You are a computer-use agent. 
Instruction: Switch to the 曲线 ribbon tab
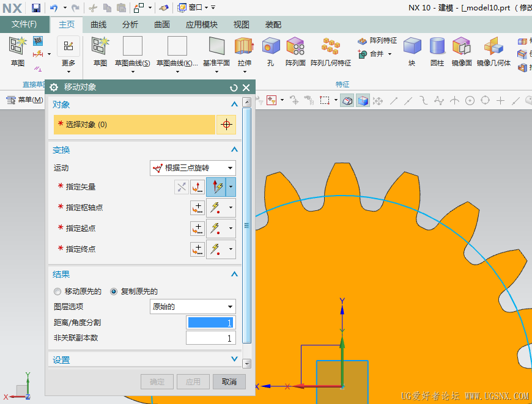point(98,24)
